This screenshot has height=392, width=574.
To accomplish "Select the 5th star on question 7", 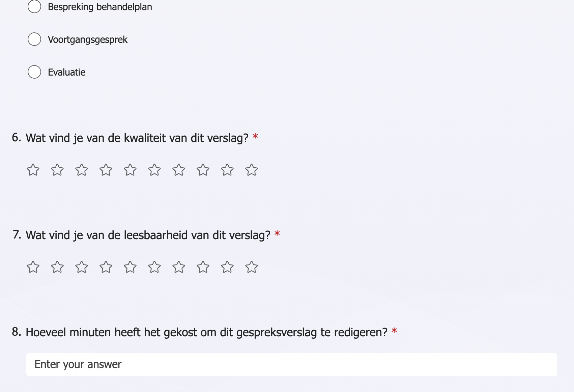I will point(130,267).
